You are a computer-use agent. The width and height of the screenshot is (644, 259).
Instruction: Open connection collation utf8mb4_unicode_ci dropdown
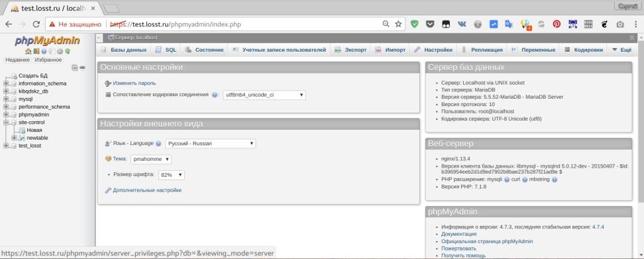coord(264,95)
